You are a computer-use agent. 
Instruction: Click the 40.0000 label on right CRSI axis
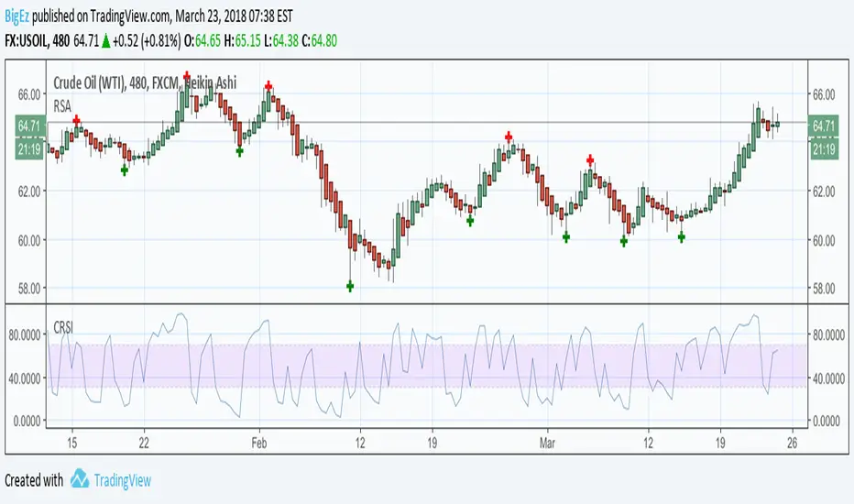(829, 378)
